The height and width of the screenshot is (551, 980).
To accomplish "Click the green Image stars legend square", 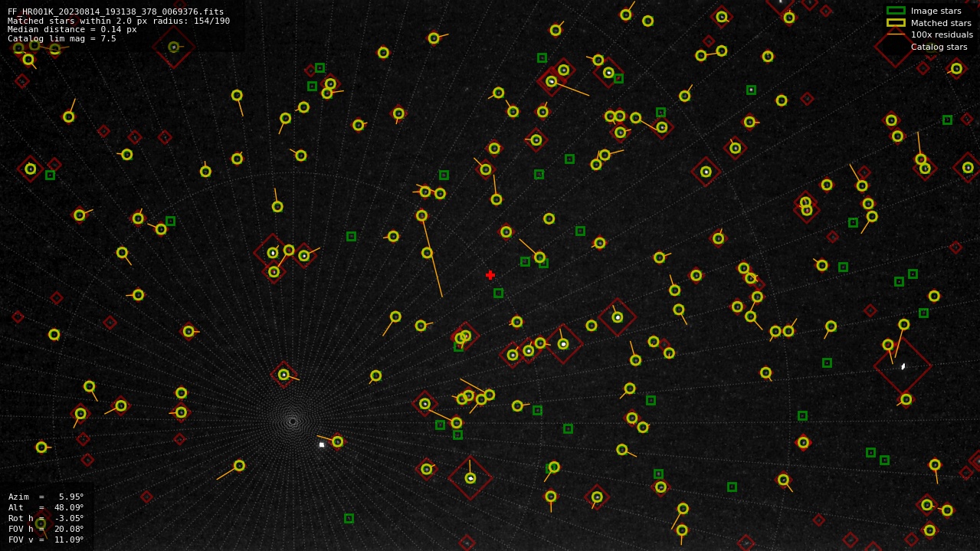I will point(896,11).
